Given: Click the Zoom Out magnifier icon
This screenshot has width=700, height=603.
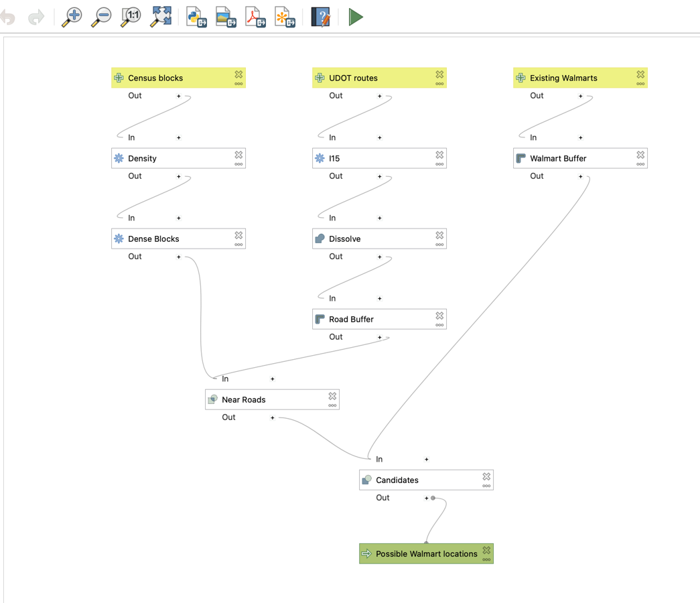Looking at the screenshot, I should click(101, 17).
